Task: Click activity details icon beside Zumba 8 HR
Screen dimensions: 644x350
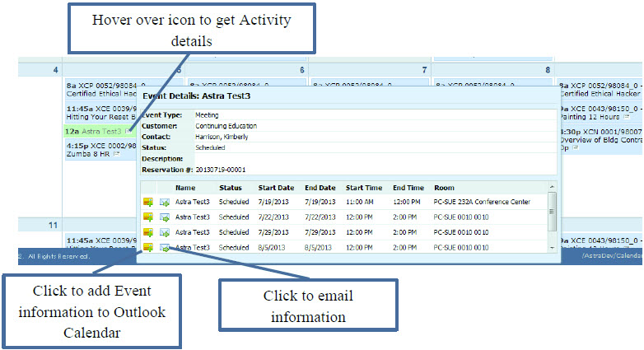Action: click(117, 154)
